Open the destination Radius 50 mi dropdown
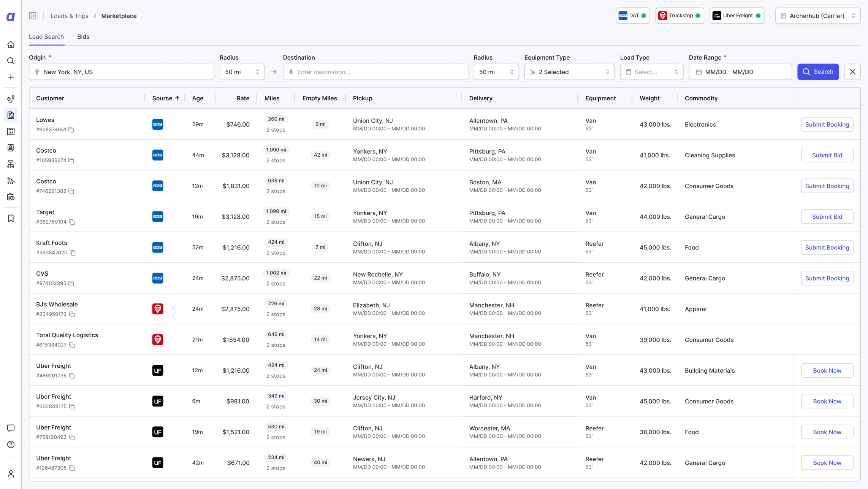The height and width of the screenshot is (489, 868). pyautogui.click(x=496, y=72)
